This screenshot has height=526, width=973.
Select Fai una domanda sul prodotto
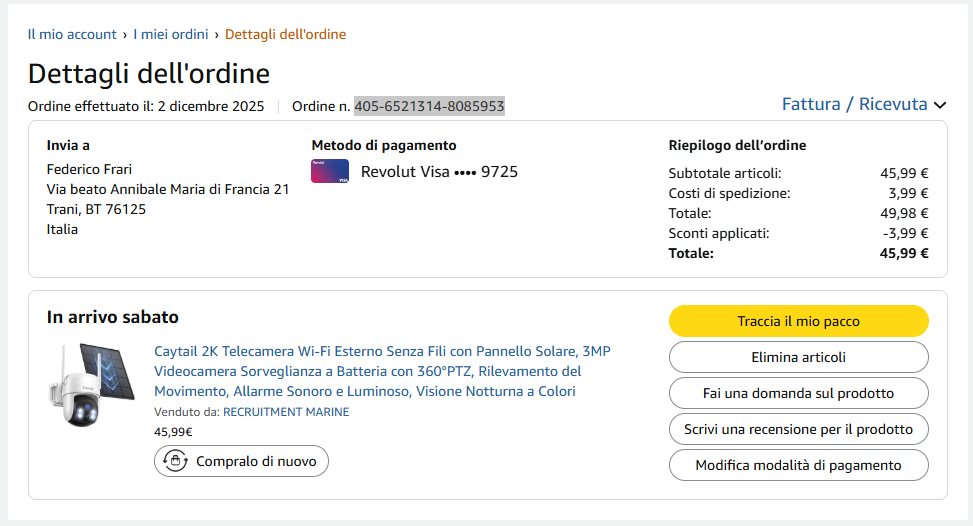[x=798, y=393]
